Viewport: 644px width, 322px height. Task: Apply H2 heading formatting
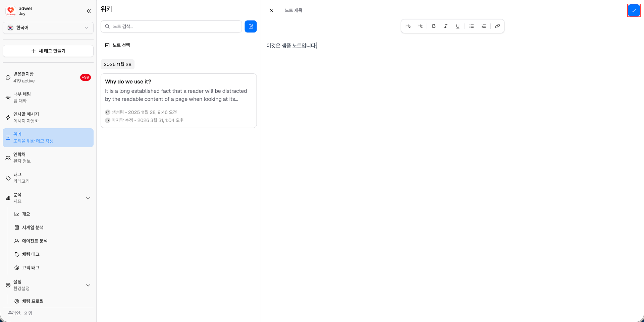coord(408,26)
